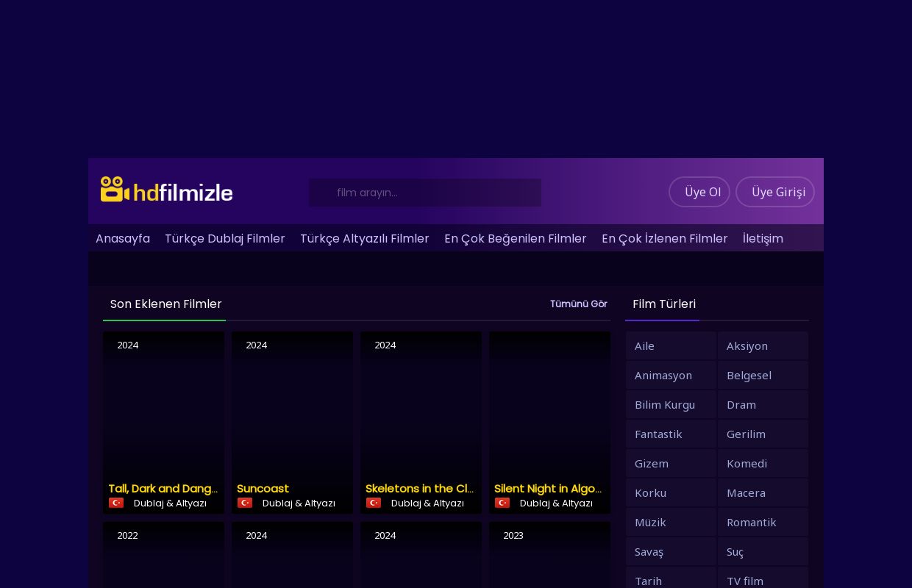Viewport: 912px width, 588px height.
Task: Click the 2024 year badge on Suncoast
Action: coord(256,345)
